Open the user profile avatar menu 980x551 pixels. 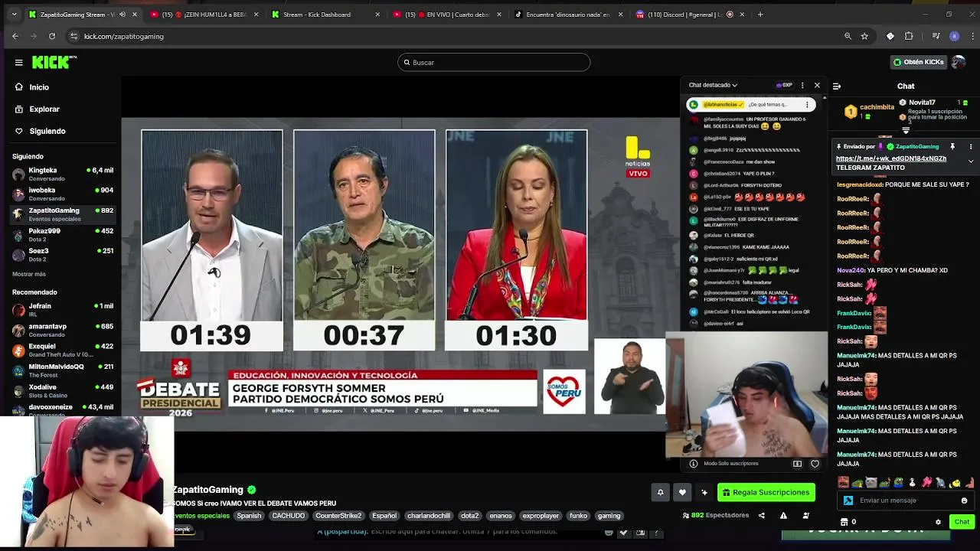click(959, 62)
